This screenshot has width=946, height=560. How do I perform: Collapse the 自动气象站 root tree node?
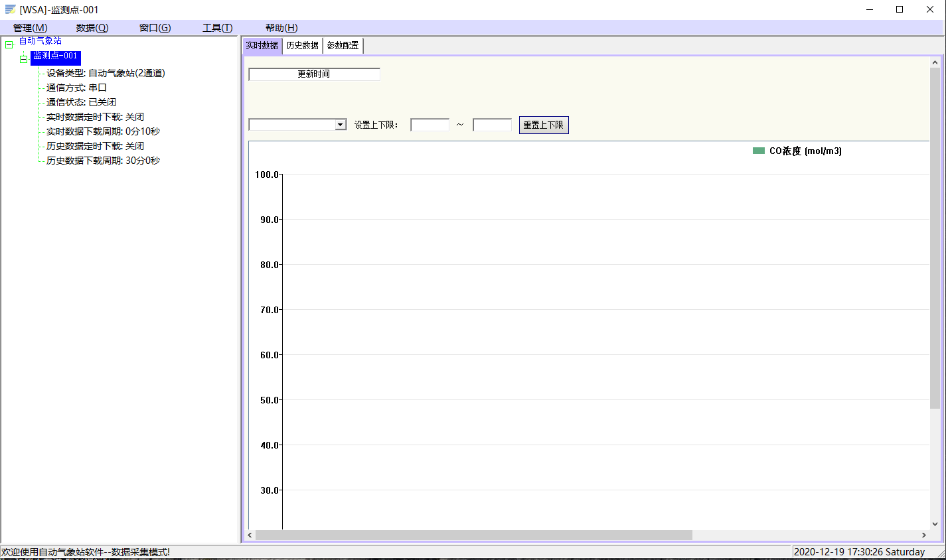coord(9,45)
